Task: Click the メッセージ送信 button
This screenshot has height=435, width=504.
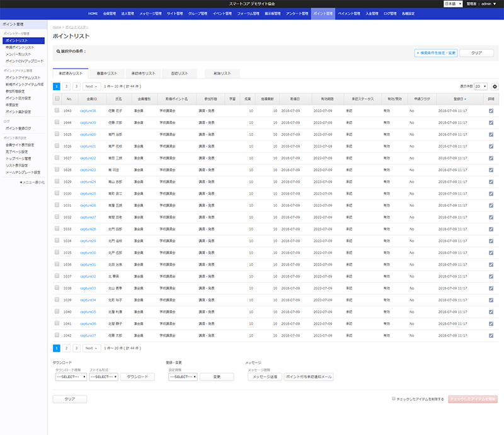Action: pyautogui.click(x=264, y=377)
